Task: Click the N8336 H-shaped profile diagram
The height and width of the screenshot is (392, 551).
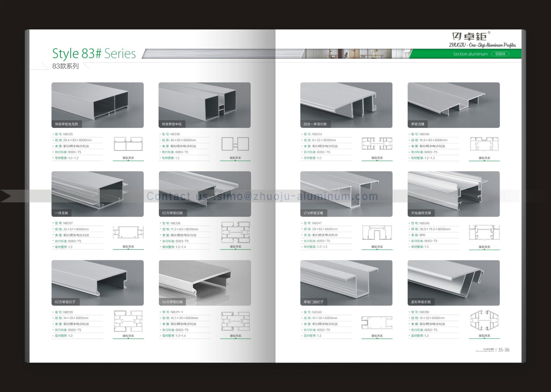Action: [235, 144]
